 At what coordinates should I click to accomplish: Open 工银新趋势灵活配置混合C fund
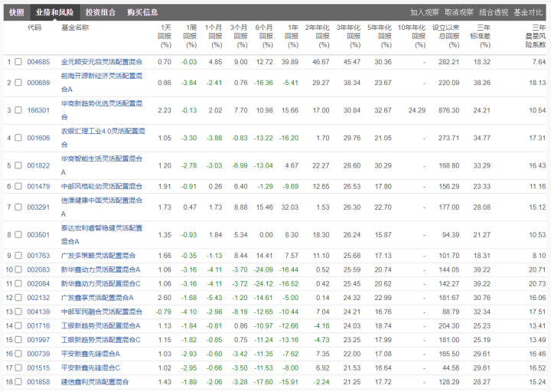100,340
